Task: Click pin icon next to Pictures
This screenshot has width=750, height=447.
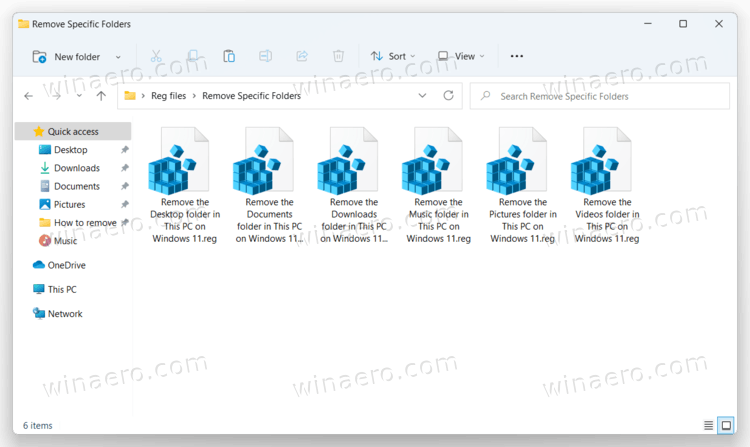Action: [x=124, y=204]
